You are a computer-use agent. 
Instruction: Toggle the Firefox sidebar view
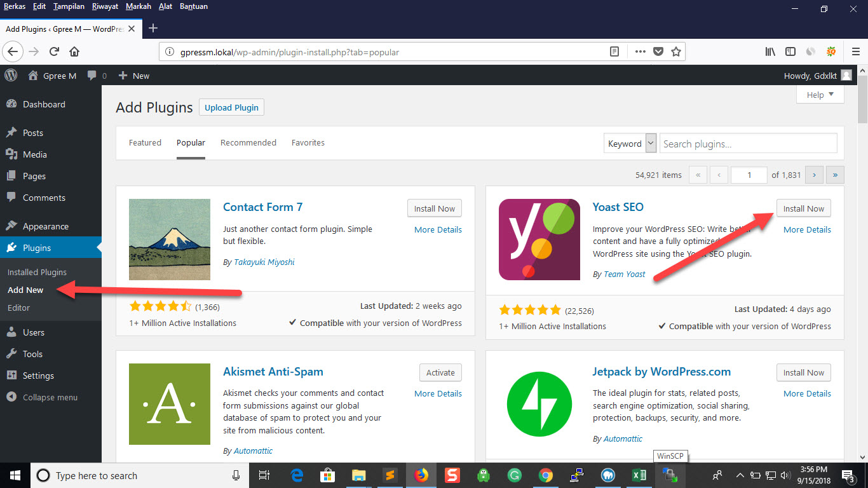[x=790, y=51]
